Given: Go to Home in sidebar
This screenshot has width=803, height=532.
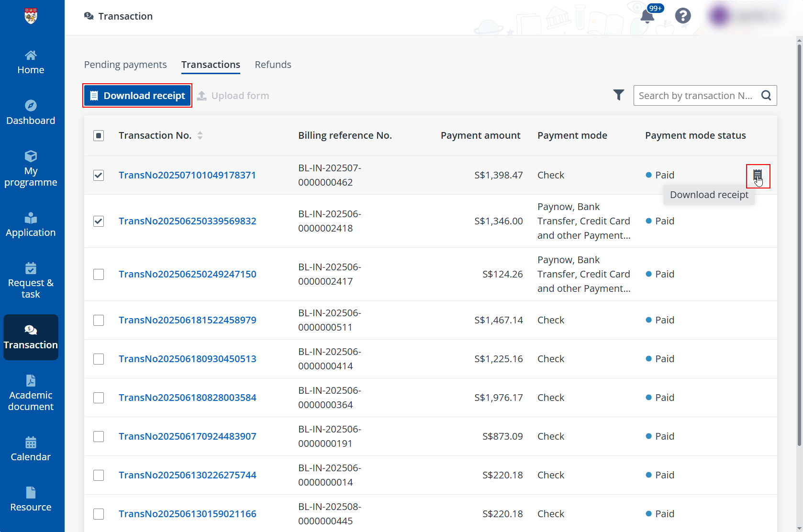Looking at the screenshot, I should [31, 62].
